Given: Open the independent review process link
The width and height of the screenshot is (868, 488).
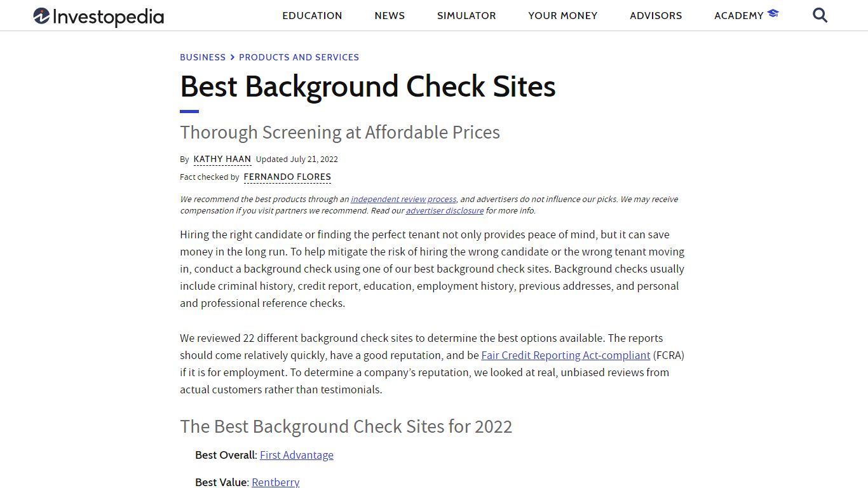Looking at the screenshot, I should 403,199.
